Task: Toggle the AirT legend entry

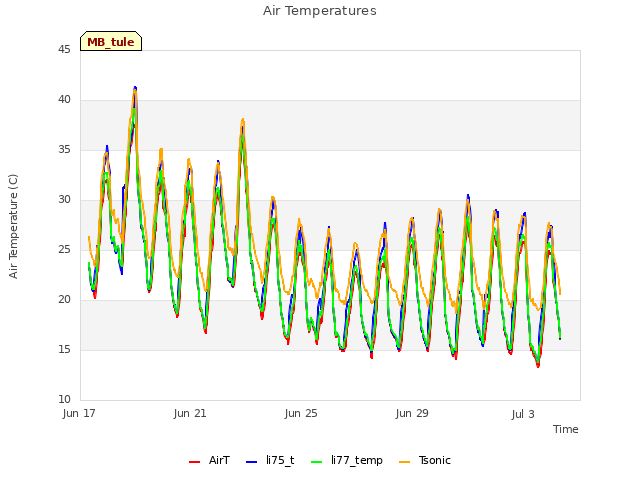Action: tap(209, 461)
